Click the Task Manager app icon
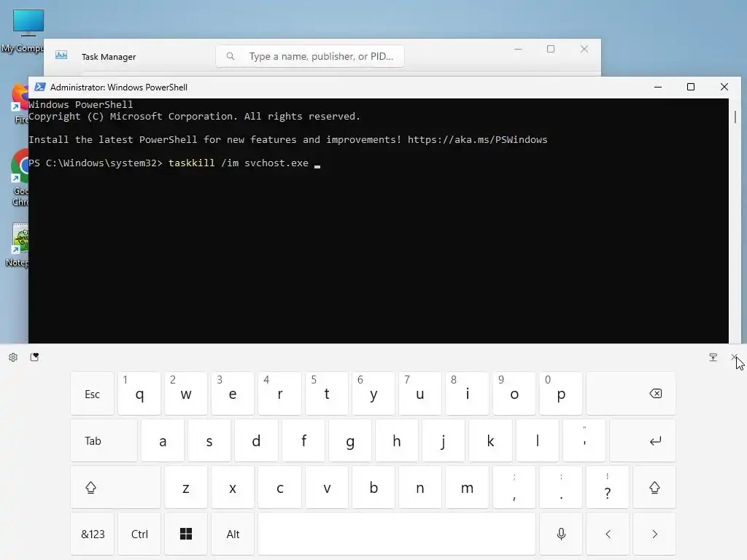Image resolution: width=747 pixels, height=560 pixels. click(61, 55)
